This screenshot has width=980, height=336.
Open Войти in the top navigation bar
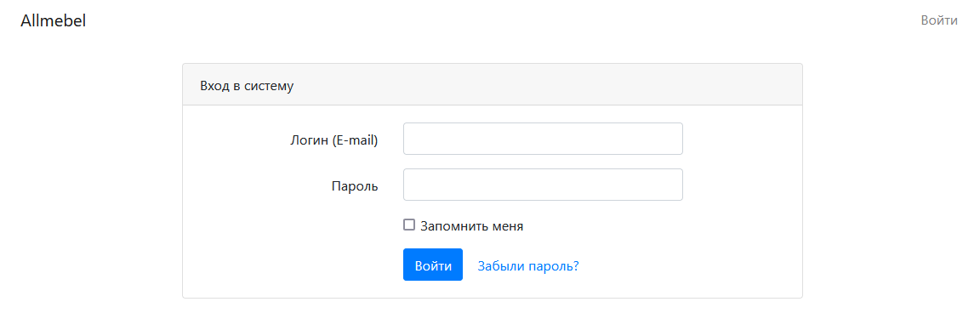(939, 20)
